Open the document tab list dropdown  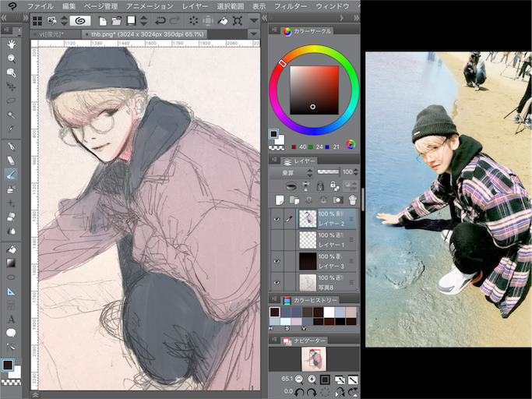point(253,34)
